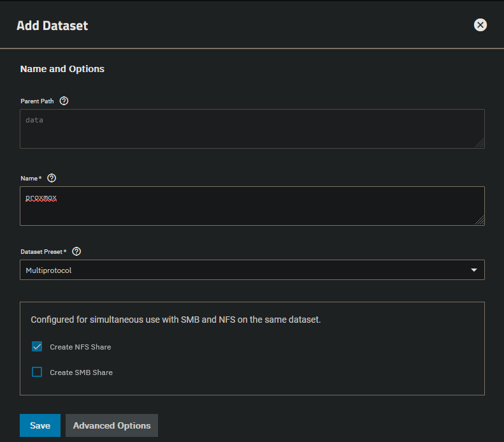Close the Add Dataset dialog
The height and width of the screenshot is (442, 504).
click(480, 25)
